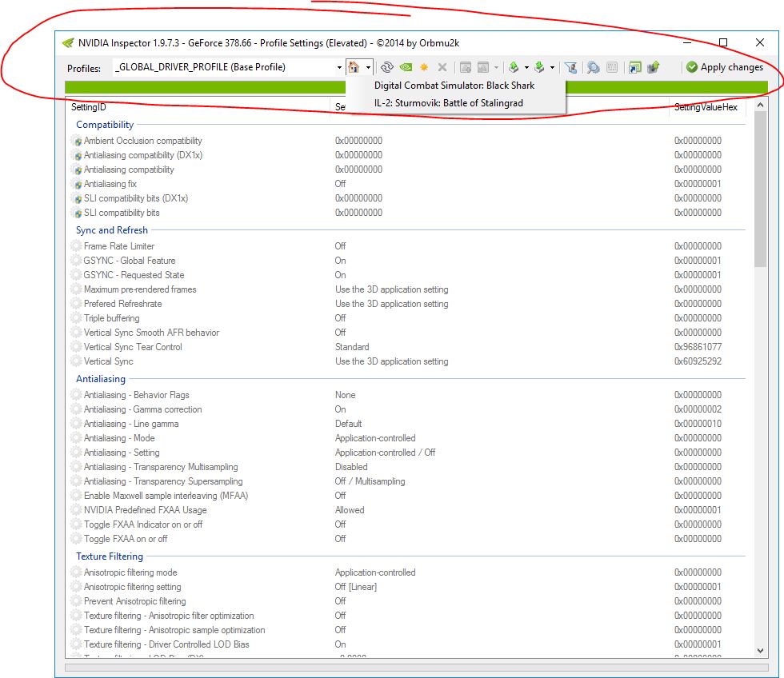
Task: Click the gear icon beside NVIDIA Predefined FXAA Usage
Action: click(x=76, y=509)
